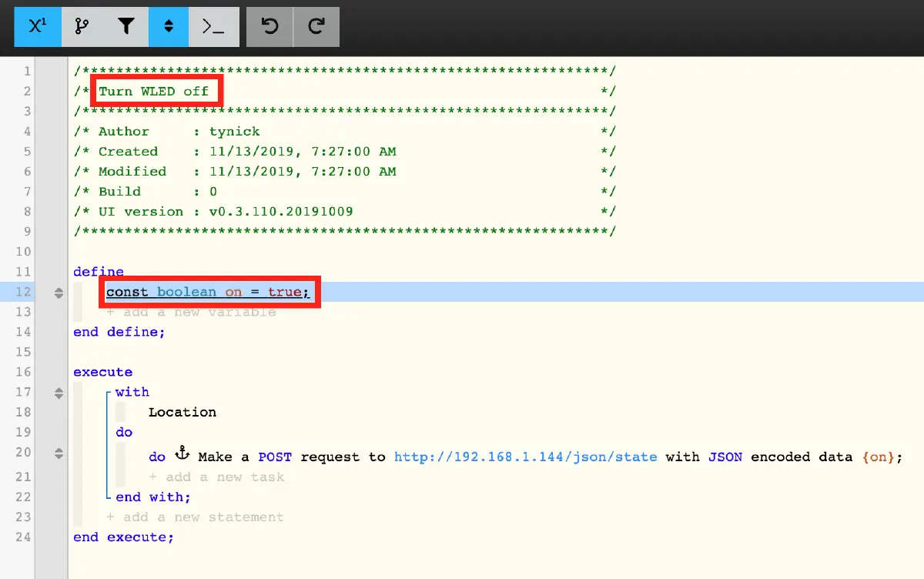Click the gutter arrows beside line 20
Screen dimensions: 924x579
coord(59,453)
